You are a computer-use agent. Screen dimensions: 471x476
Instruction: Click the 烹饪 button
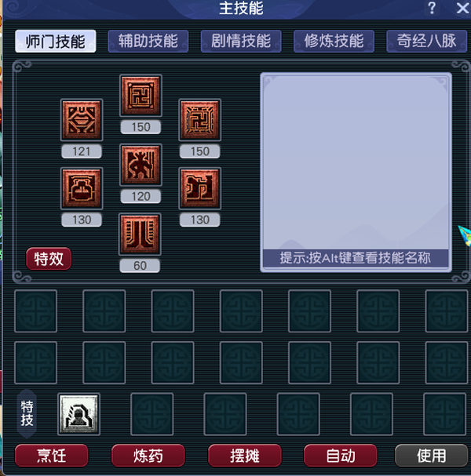[51, 456]
